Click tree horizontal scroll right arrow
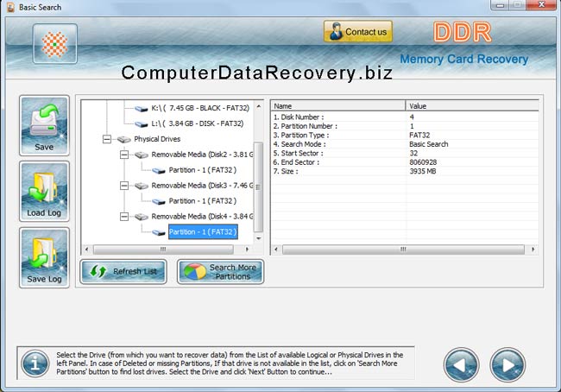The width and height of the screenshot is (561, 392). click(247, 250)
